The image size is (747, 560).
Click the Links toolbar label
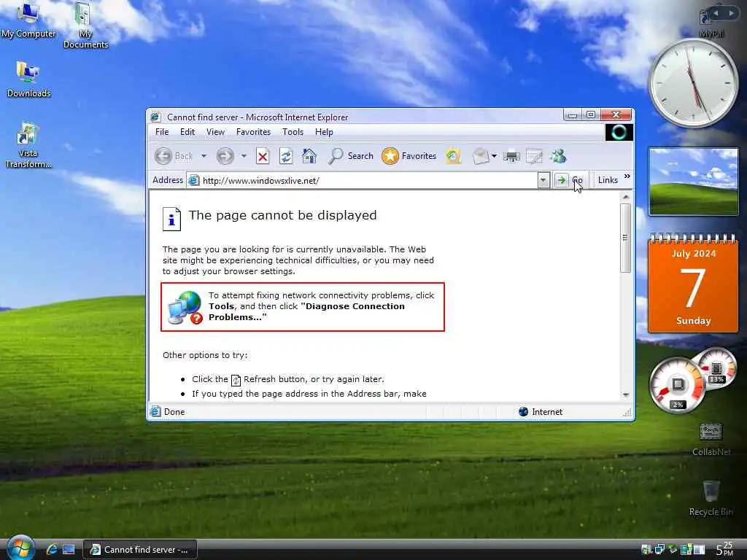[608, 180]
